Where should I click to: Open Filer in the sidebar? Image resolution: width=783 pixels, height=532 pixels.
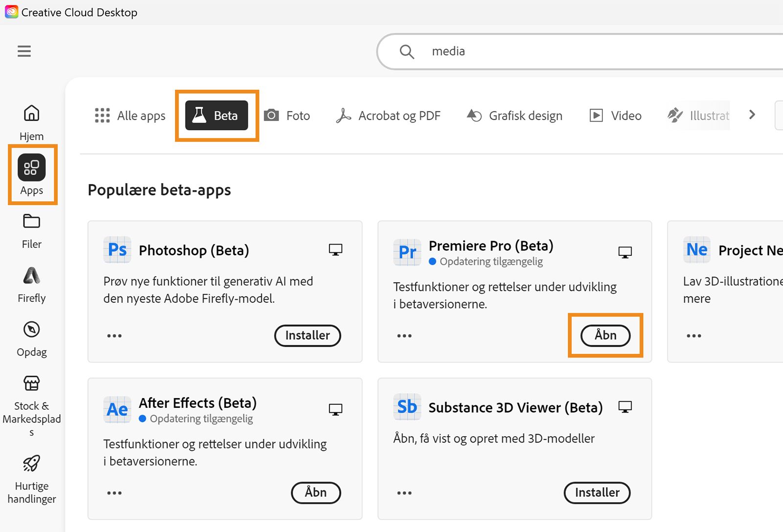(x=32, y=231)
